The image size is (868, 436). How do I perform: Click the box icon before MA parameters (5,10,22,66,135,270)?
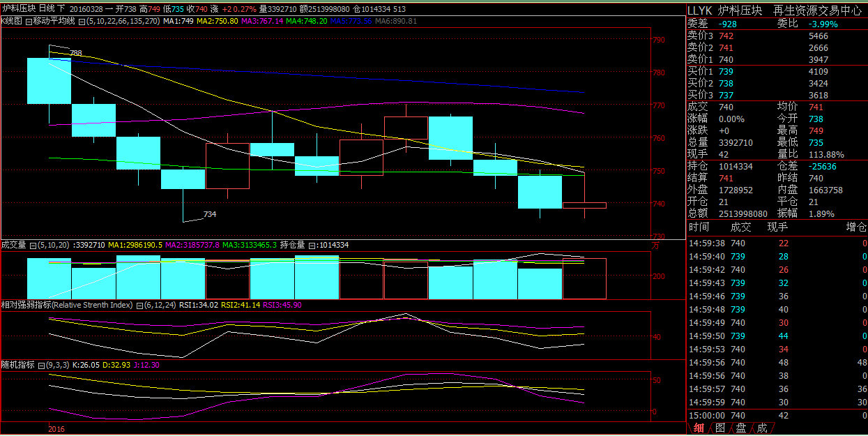point(82,22)
